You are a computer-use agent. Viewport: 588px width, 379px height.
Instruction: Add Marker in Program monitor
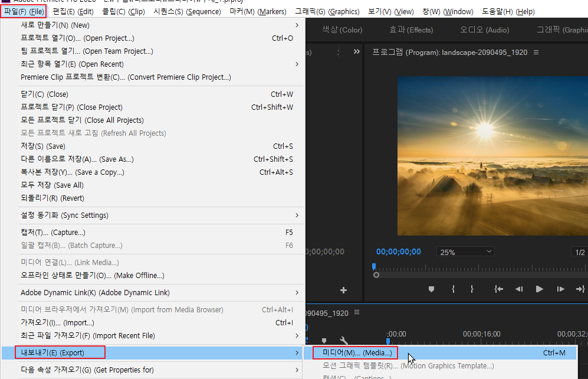431,289
